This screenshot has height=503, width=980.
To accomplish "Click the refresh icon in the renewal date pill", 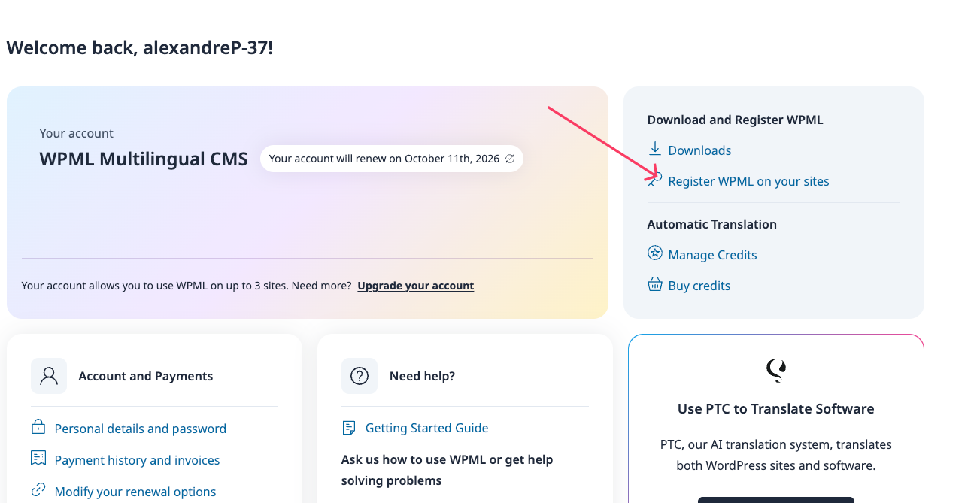I will pyautogui.click(x=510, y=159).
